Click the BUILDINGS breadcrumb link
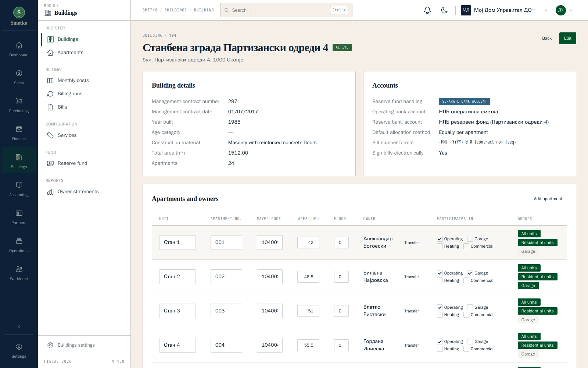The width and height of the screenshot is (588, 368). click(176, 10)
